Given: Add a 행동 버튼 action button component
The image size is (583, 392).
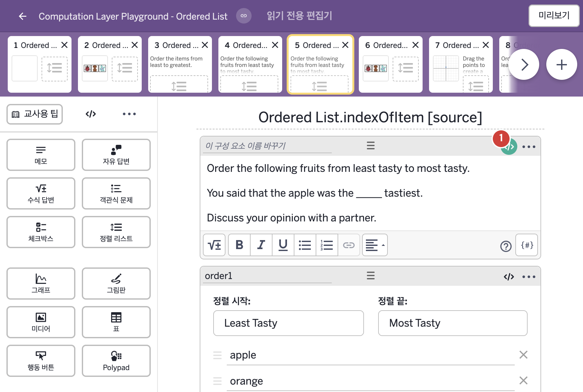Looking at the screenshot, I should click(41, 361).
